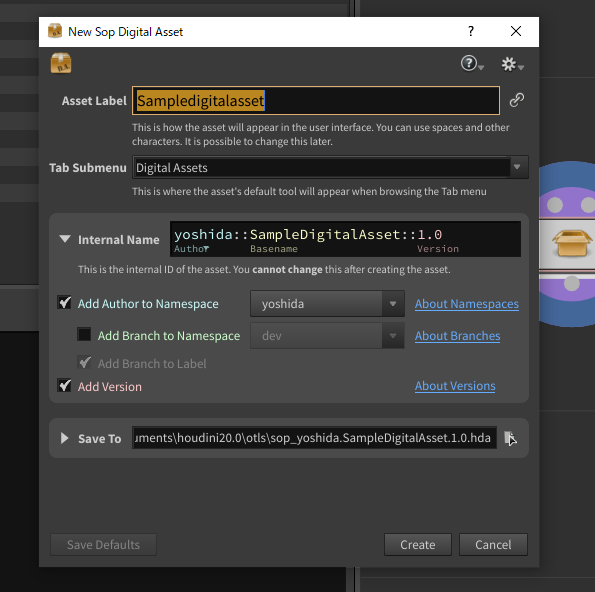Open the About Namespaces link
595x592 pixels.
pyautogui.click(x=466, y=304)
